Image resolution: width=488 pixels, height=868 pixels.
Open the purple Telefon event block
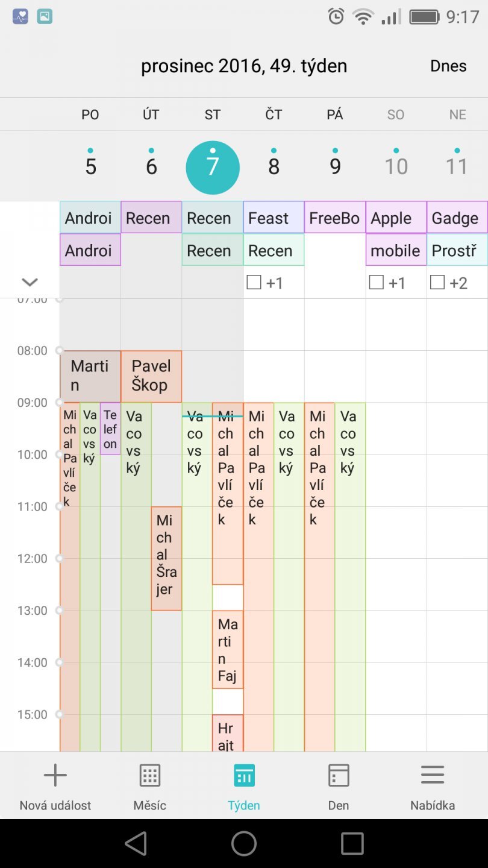tap(110, 429)
